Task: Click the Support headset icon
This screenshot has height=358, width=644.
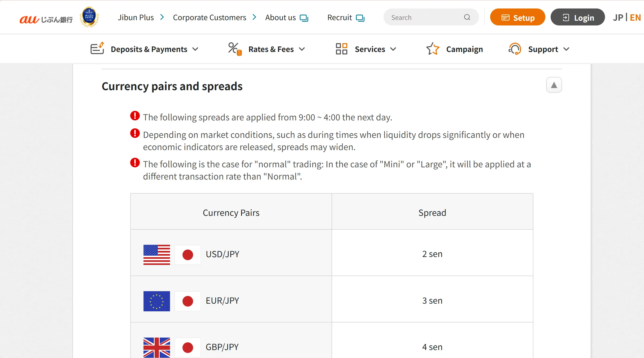Action: coord(515,49)
